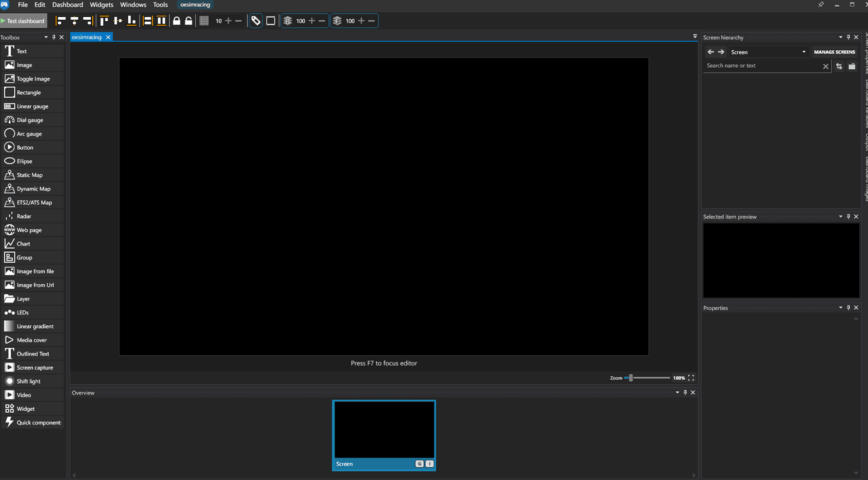This screenshot has width=868, height=480.
Task: Toggle the grid display icon
Action: click(204, 21)
